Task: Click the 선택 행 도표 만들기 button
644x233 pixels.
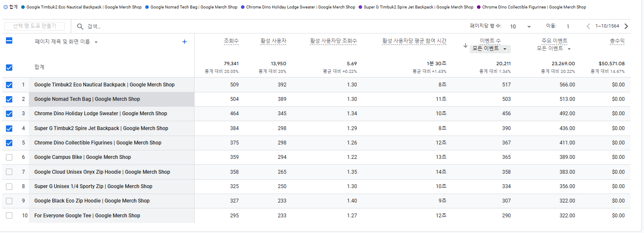Action: point(34,26)
